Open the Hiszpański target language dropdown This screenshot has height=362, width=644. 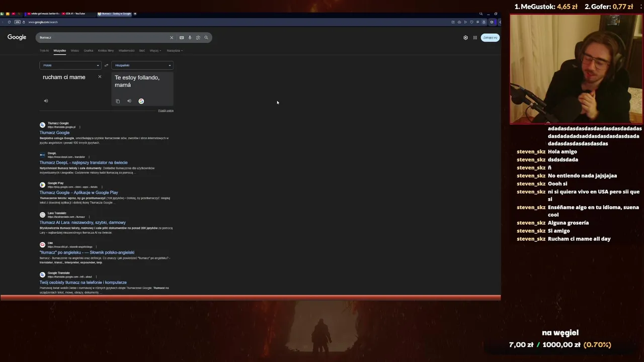point(142,65)
